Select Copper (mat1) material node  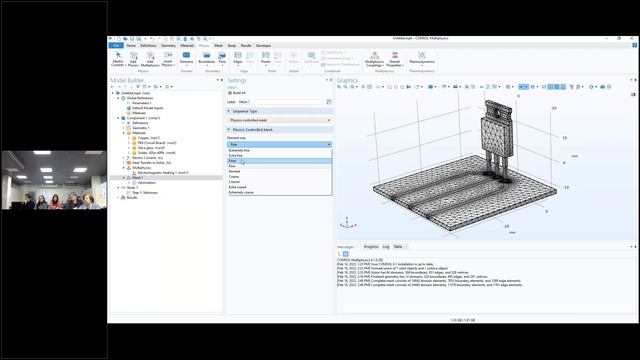149,138
